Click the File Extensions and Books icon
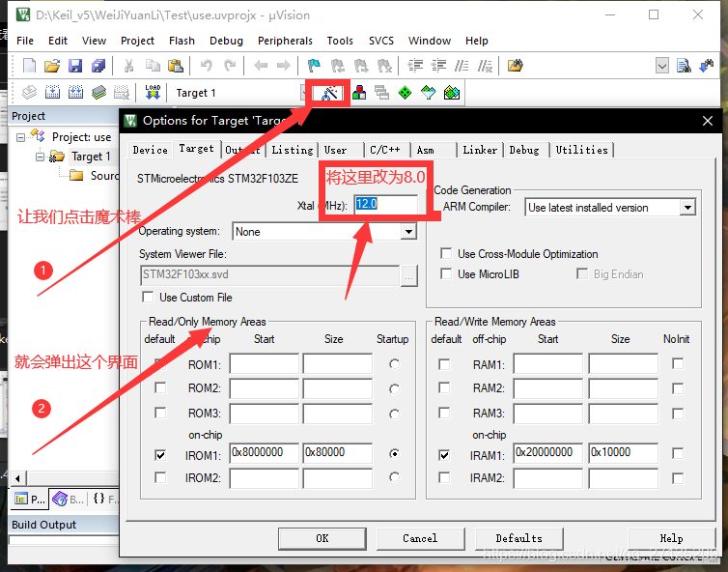 coord(359,93)
